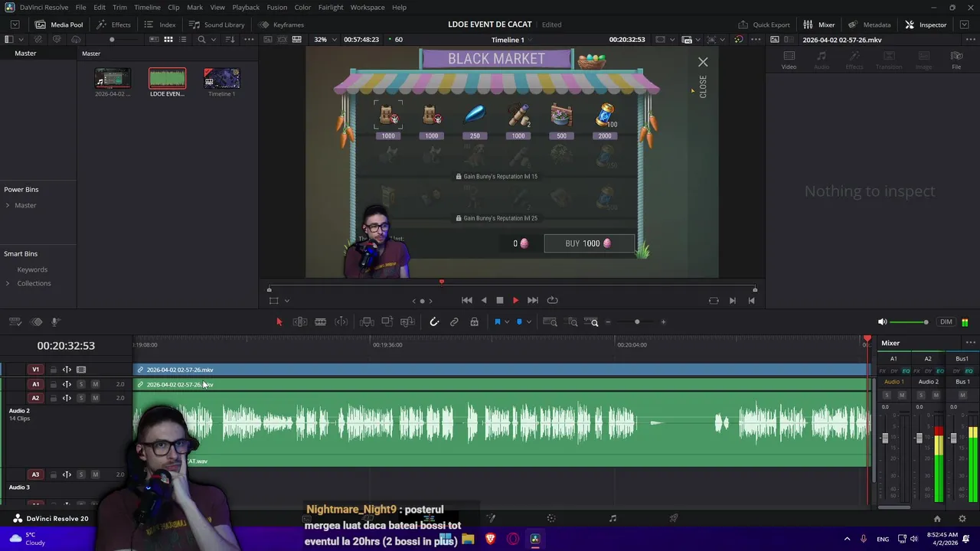The height and width of the screenshot is (551, 980).
Task: Click the Overwrite Clip toolbar icon
Action: pyautogui.click(x=387, y=322)
